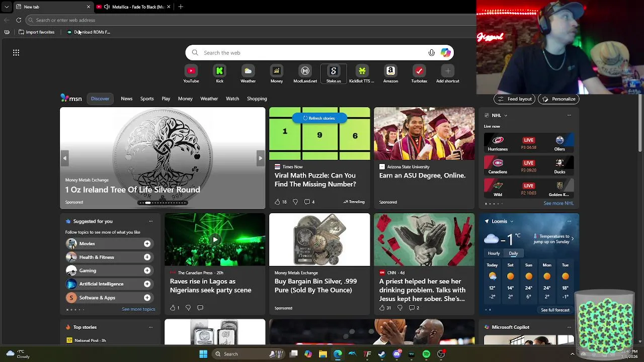644x362 pixels.
Task: Open the weather card more options menu
Action: [569, 221]
